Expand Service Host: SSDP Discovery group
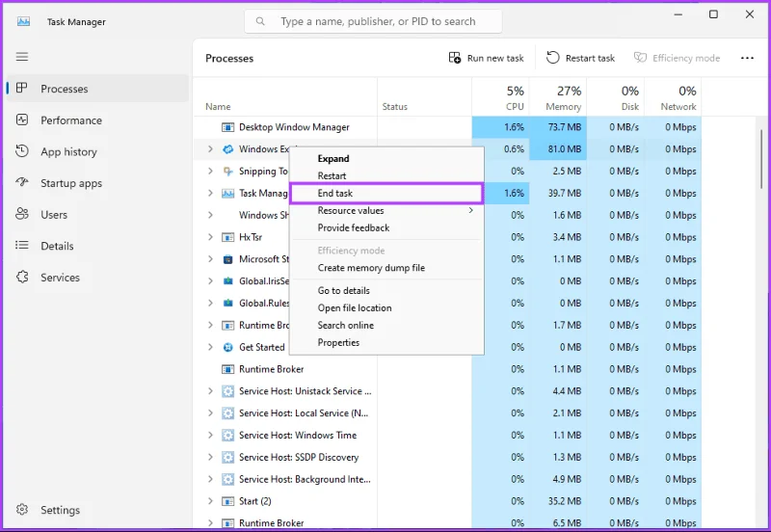Viewport: 771px width, 532px height. (210, 457)
